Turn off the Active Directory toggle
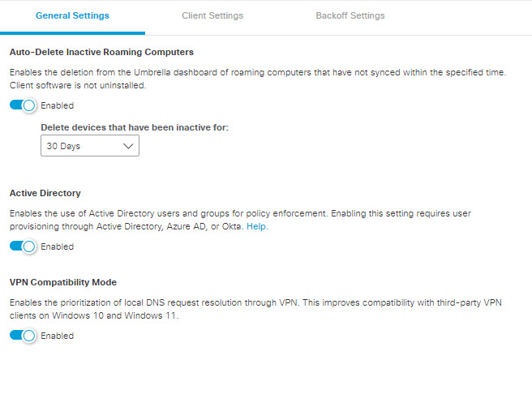This screenshot has height=407, width=532. (24, 246)
